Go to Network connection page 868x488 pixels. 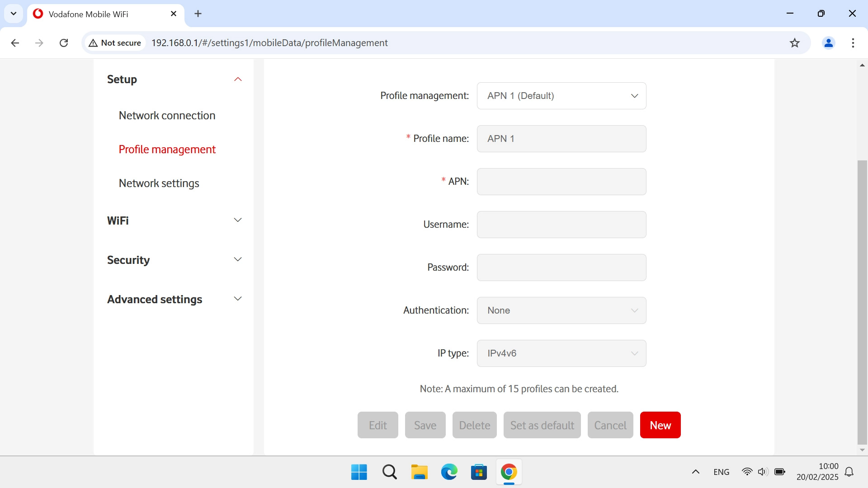(167, 116)
